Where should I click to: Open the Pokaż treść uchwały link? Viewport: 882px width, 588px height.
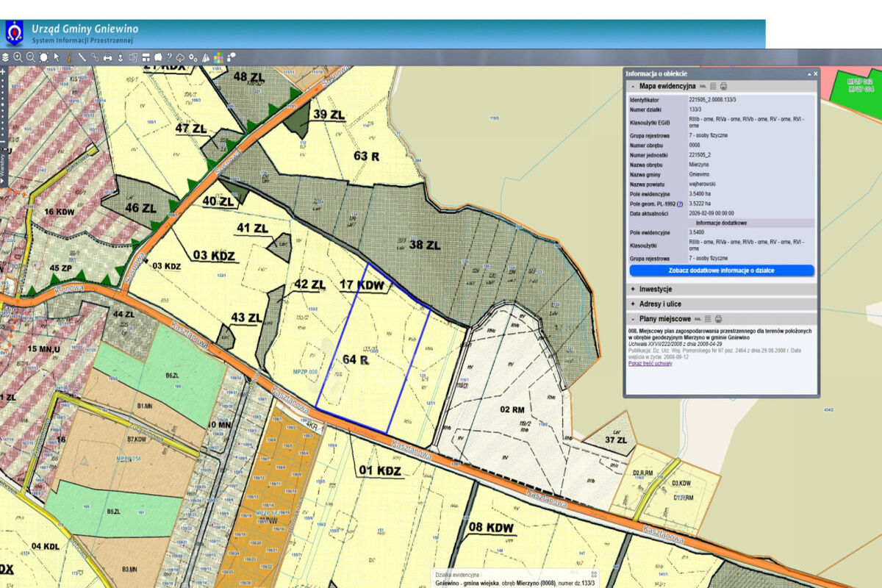(x=650, y=364)
